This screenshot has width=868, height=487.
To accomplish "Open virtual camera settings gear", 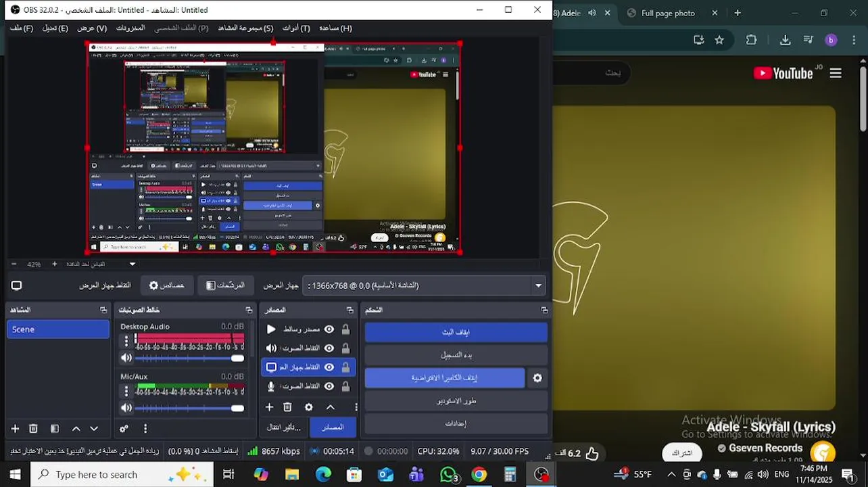I will (537, 378).
